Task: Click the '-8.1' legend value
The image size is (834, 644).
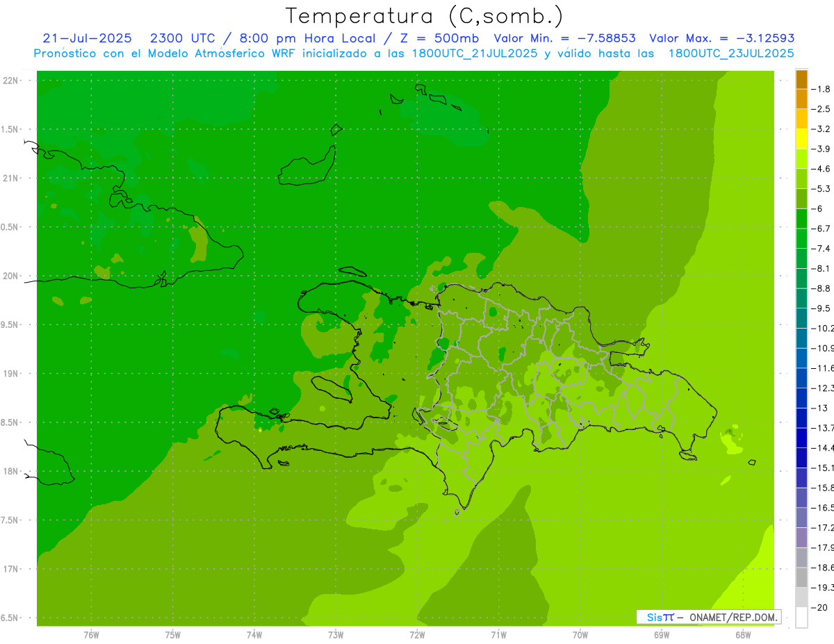Action: point(821,268)
